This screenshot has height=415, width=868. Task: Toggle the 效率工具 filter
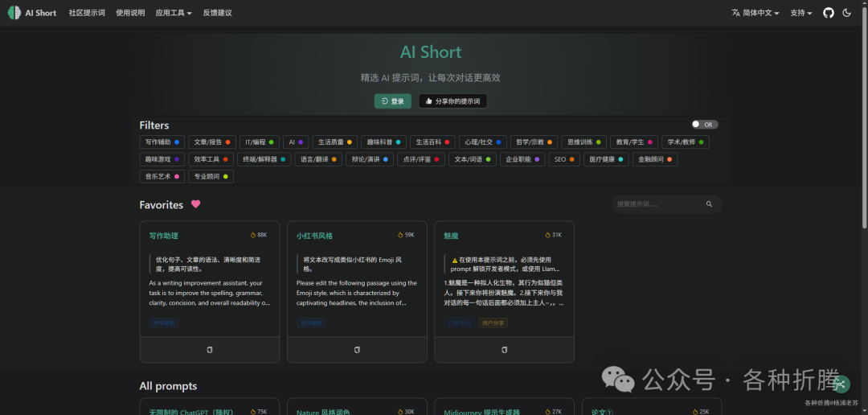(211, 159)
